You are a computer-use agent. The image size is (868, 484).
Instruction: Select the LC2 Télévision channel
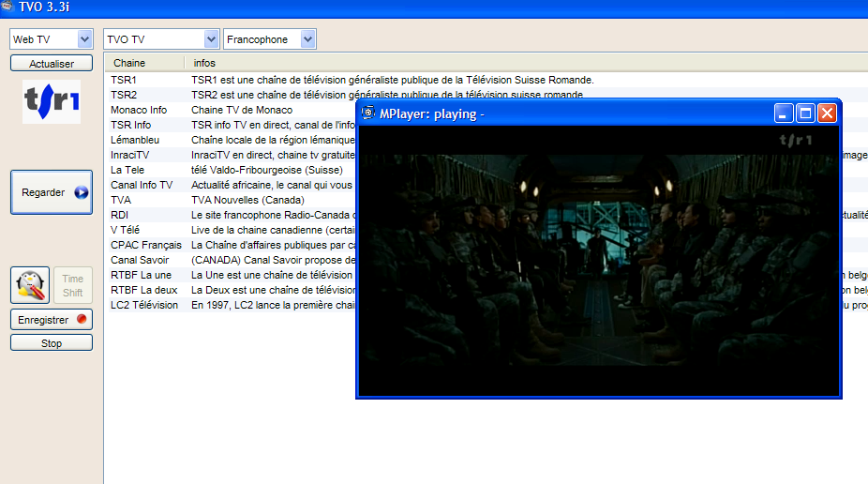coord(144,304)
